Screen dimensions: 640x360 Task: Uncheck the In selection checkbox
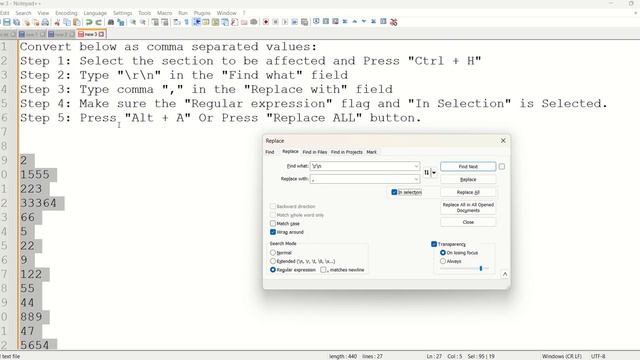click(394, 192)
